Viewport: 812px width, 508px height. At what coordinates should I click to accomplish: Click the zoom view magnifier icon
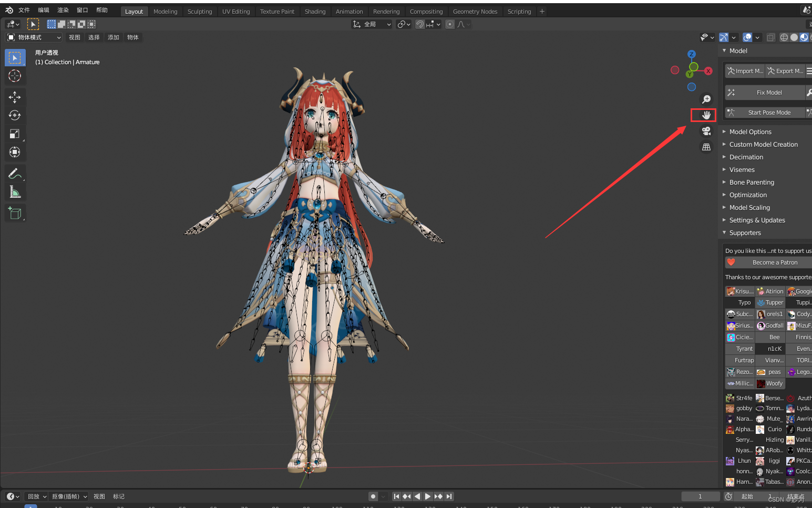[706, 99]
